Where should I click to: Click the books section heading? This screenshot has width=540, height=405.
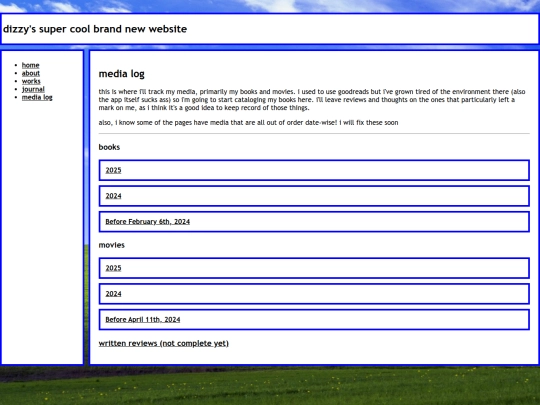click(x=109, y=147)
